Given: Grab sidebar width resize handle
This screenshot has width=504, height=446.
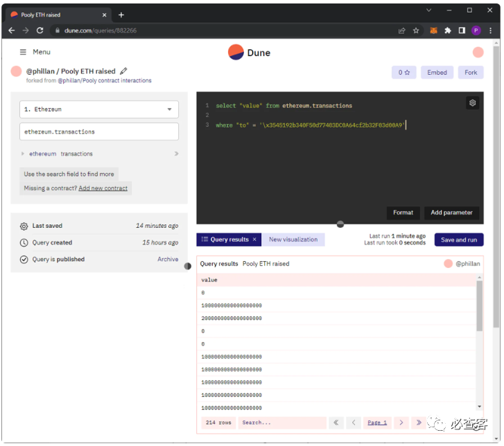Looking at the screenshot, I should (x=188, y=266).
